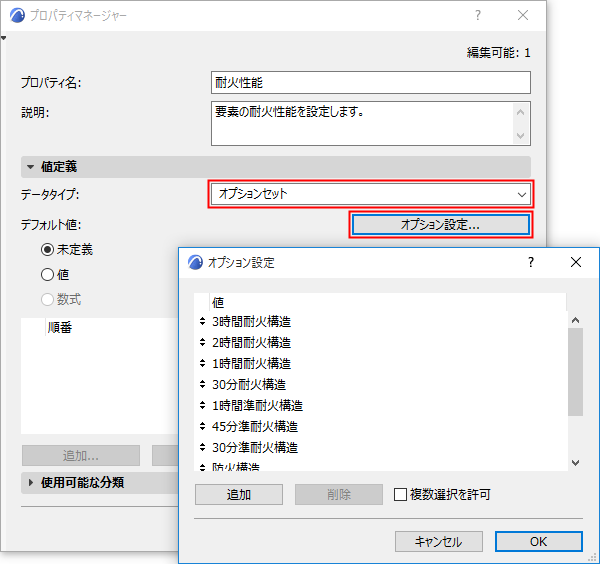Image resolution: width=600 pixels, height=564 pixels.
Task: Click the up arrow of the options list scrollbar
Action: 575,320
